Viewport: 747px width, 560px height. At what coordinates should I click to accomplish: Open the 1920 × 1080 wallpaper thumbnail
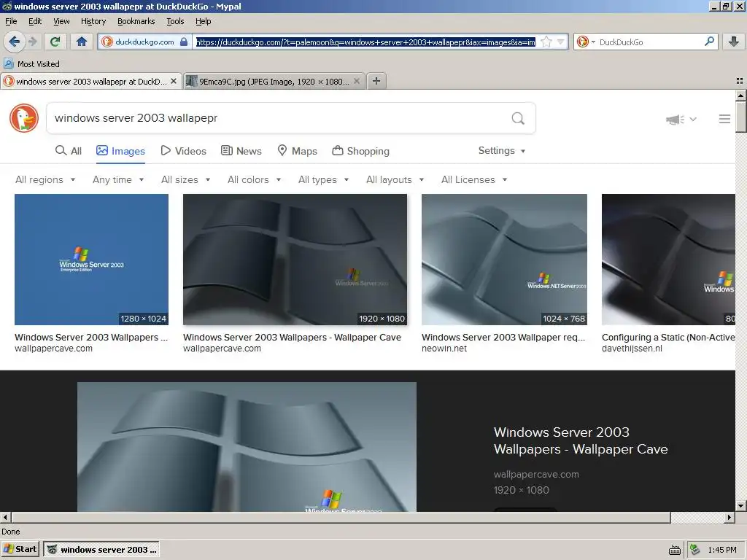pyautogui.click(x=295, y=260)
